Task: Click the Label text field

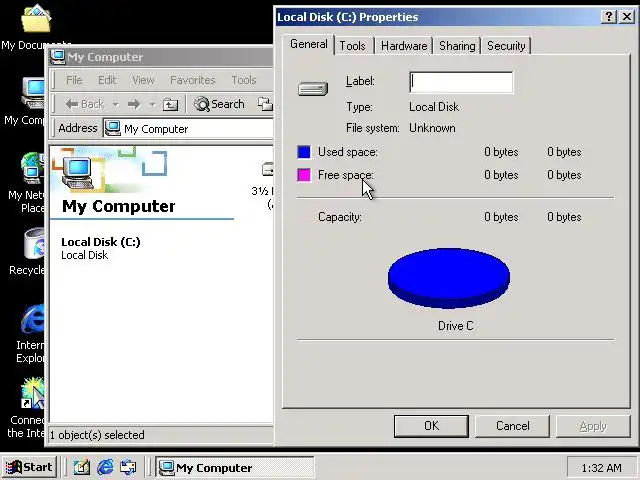Action: [461, 82]
